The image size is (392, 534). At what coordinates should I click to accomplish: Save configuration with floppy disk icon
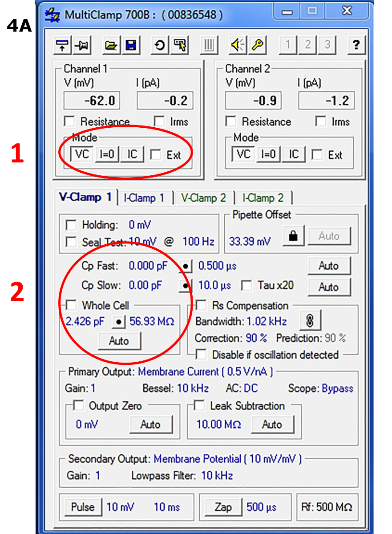point(130,44)
